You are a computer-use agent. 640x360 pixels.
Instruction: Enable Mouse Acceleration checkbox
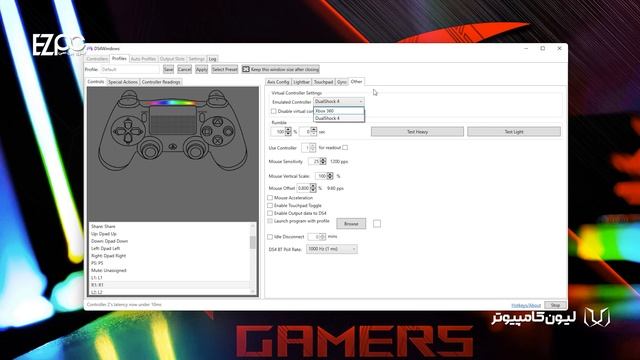(270, 198)
